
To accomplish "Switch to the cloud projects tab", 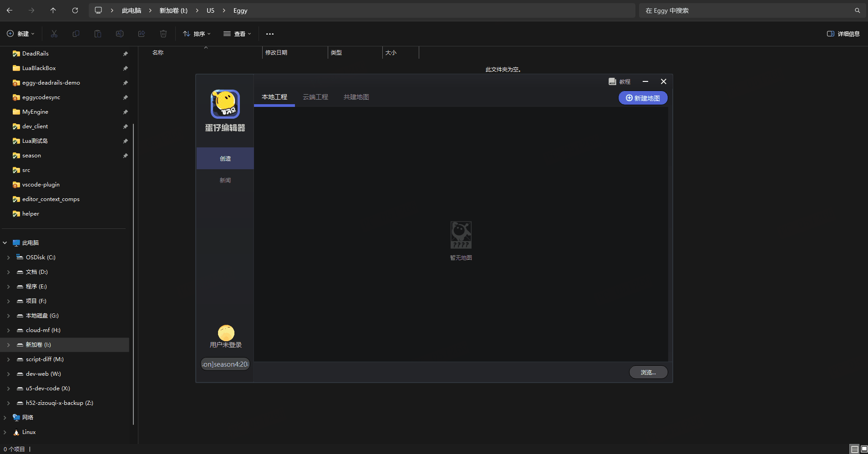I will pyautogui.click(x=315, y=97).
